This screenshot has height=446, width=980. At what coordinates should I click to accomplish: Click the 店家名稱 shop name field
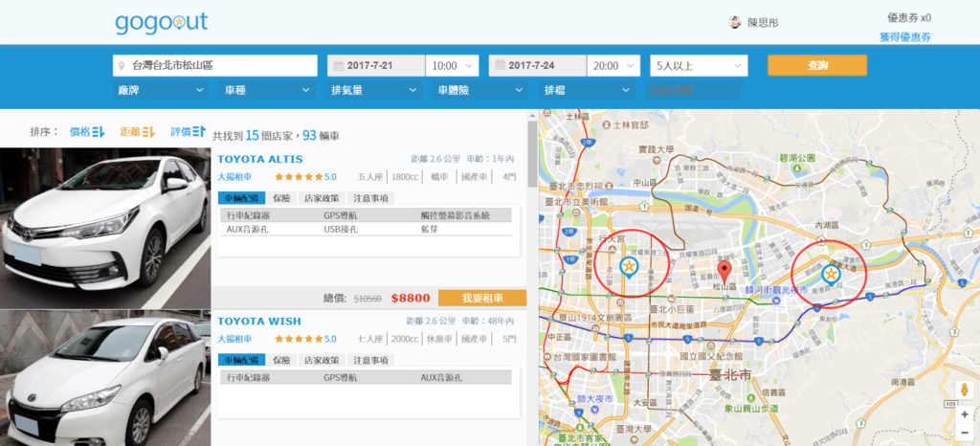(x=693, y=91)
